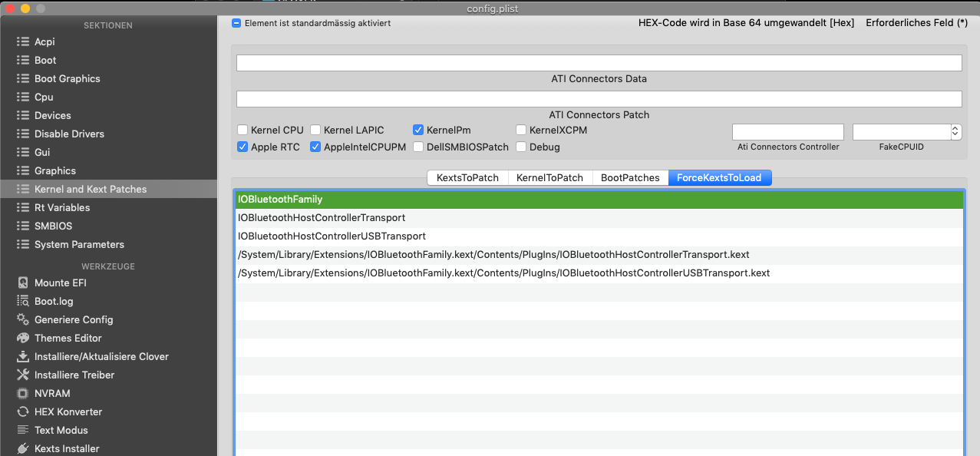Click the Ati Connectors Controller field

[788, 132]
